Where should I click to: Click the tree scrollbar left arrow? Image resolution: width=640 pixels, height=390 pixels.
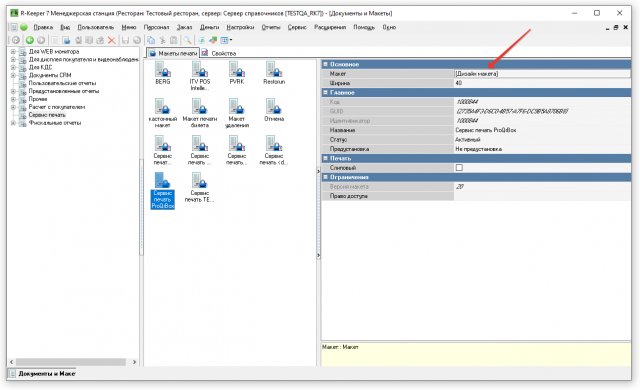(11, 362)
